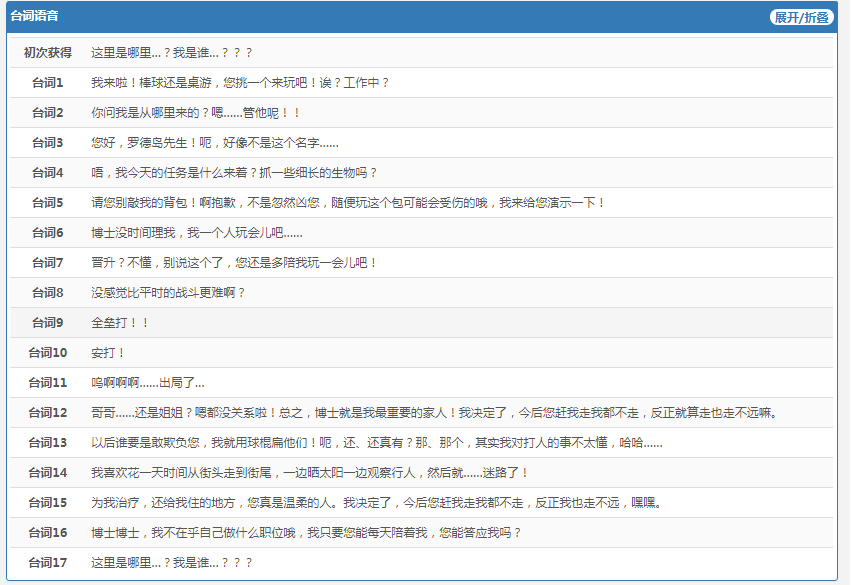This screenshot has width=859, height=585.
Task: Select the 台词14 line about 喜欢花一天时间
Action: [x=309, y=472]
